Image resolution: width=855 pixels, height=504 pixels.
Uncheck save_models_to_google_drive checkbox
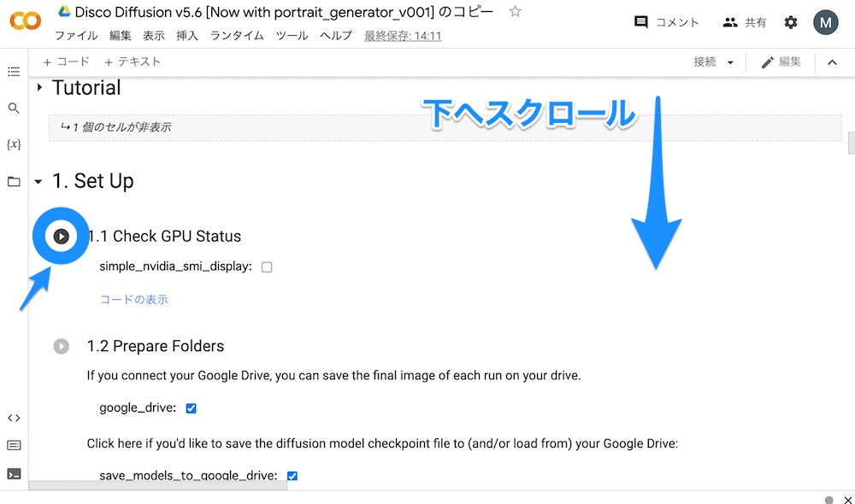pos(292,476)
